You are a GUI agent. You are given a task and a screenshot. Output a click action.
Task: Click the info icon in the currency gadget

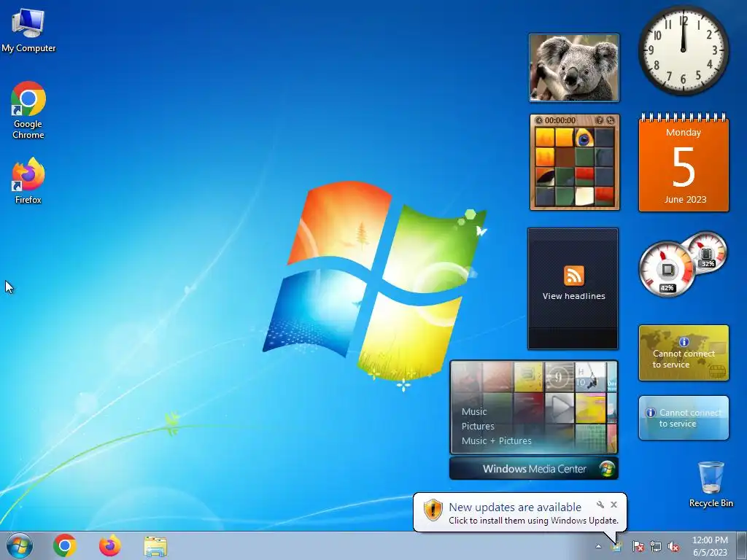click(684, 341)
